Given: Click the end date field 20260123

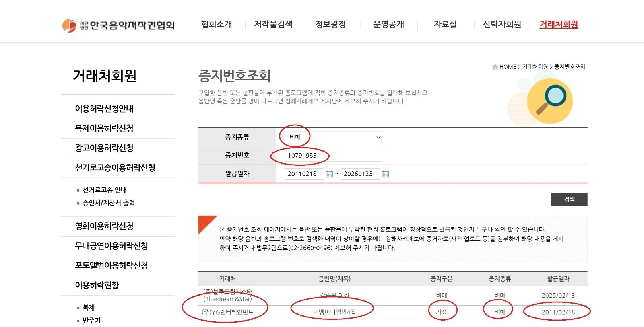Looking at the screenshot, I should pyautogui.click(x=360, y=174).
